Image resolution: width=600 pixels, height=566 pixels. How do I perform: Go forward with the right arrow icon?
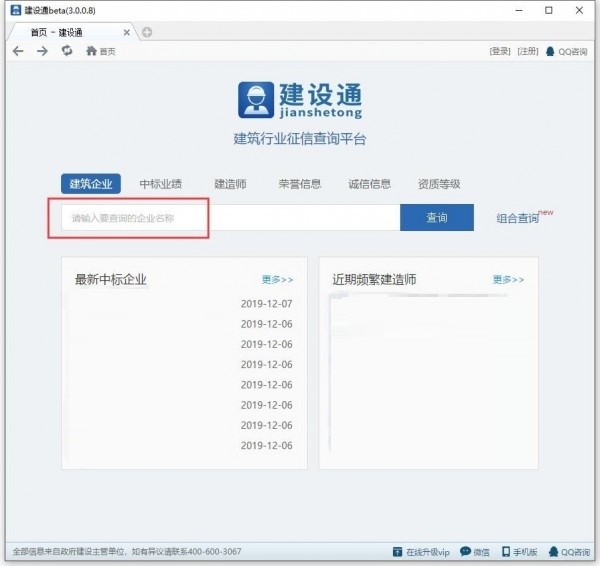[x=42, y=51]
